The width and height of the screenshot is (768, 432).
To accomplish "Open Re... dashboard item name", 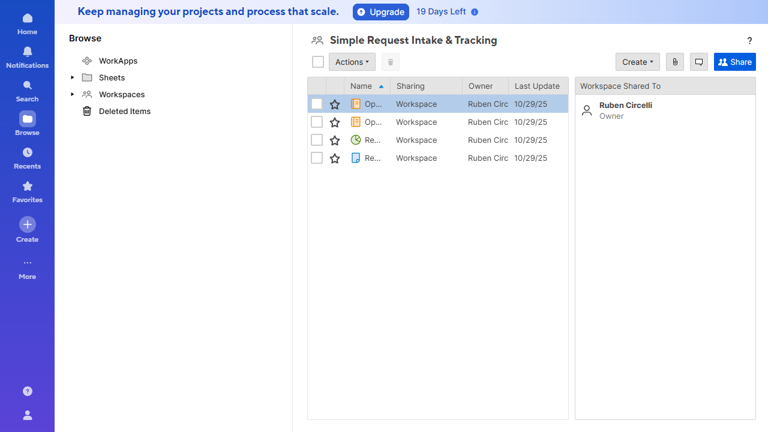I will (373, 140).
